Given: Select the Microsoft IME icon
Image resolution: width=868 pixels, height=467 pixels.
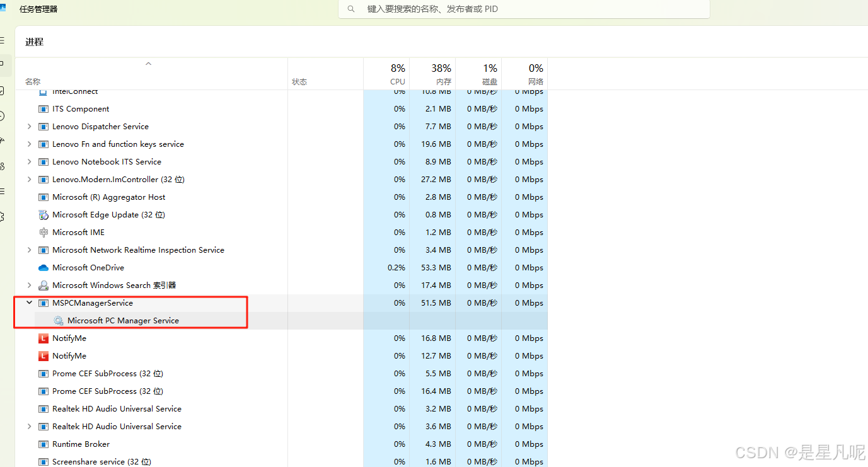Looking at the screenshot, I should coord(43,233).
